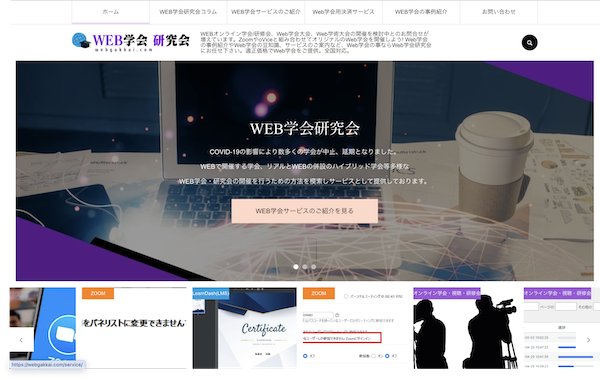Select first hero slider dot
The image size is (600, 380).
click(296, 267)
